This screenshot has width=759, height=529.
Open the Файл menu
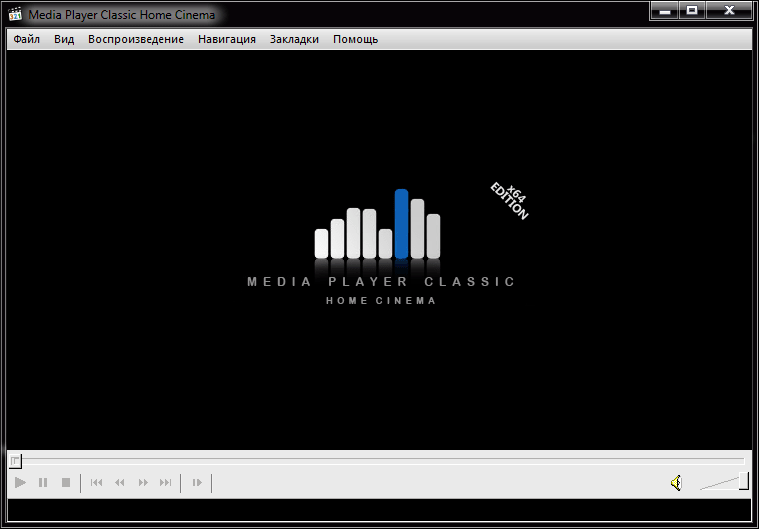tap(27, 39)
